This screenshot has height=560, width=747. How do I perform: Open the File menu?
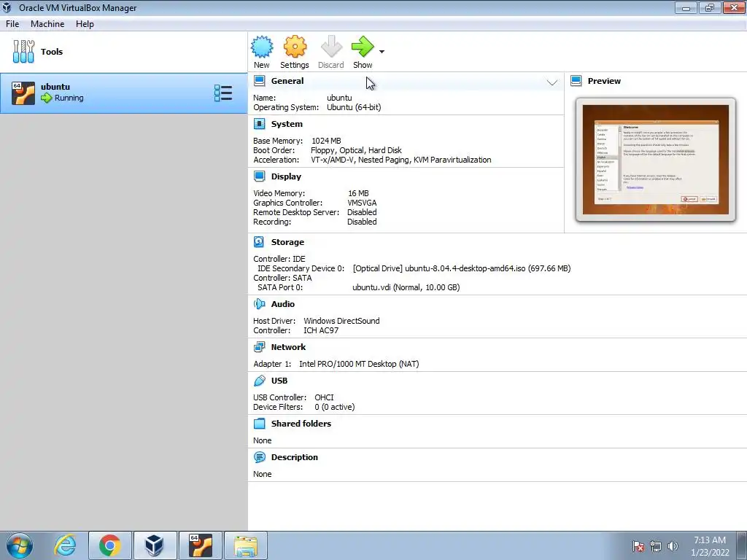click(x=12, y=24)
